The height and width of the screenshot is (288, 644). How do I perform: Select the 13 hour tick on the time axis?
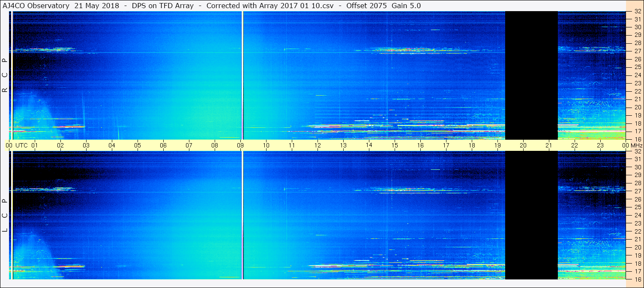343,145
